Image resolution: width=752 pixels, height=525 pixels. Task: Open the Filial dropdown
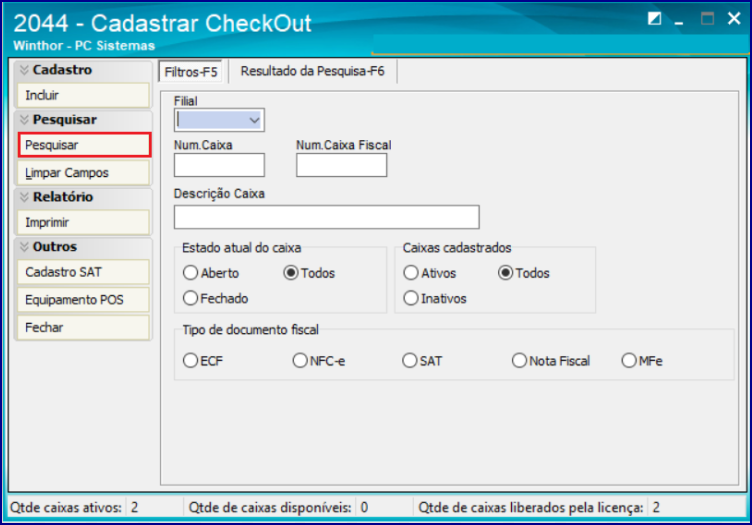tap(255, 120)
